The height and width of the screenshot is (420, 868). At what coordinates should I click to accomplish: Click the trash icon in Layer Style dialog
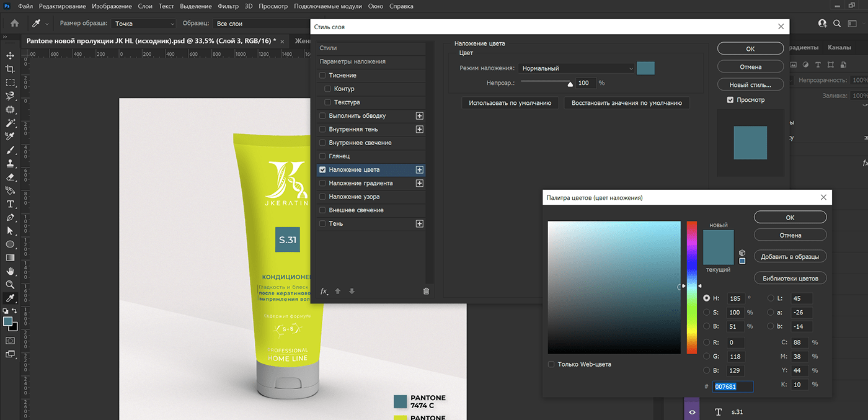(x=426, y=291)
